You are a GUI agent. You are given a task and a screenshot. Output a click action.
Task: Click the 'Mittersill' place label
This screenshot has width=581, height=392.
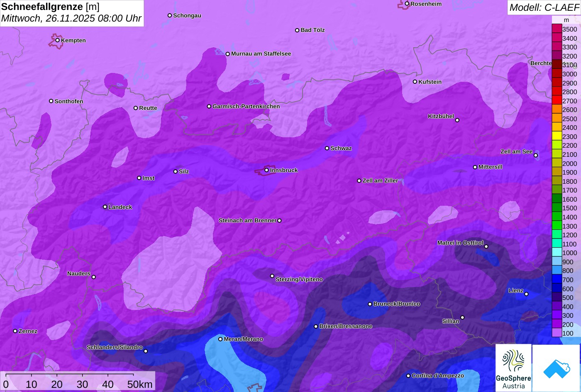[491, 167]
